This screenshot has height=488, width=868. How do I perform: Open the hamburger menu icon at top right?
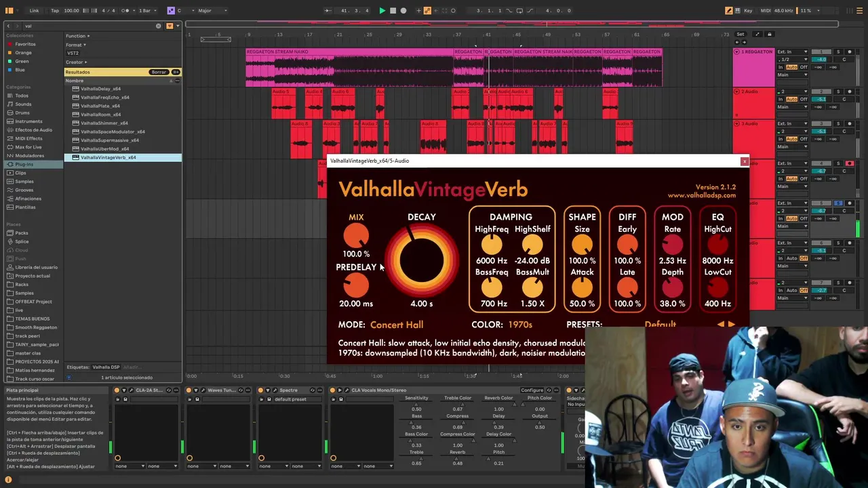tap(859, 10)
